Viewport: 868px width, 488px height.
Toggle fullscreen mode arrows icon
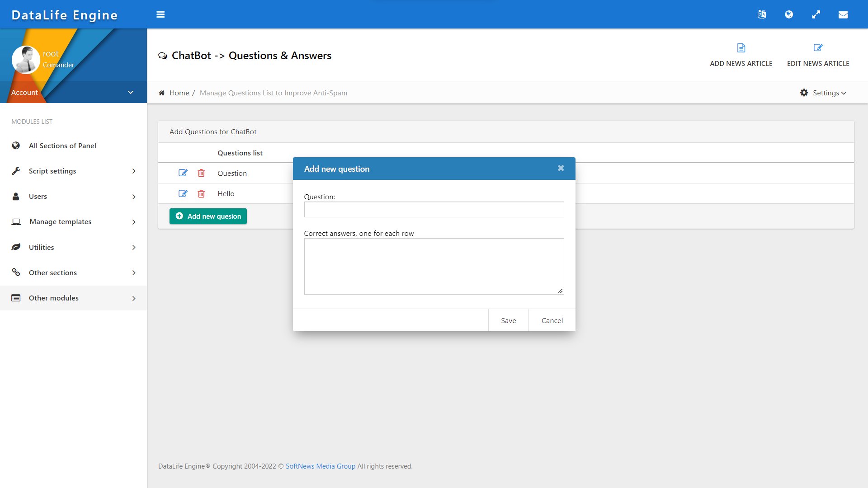point(816,14)
